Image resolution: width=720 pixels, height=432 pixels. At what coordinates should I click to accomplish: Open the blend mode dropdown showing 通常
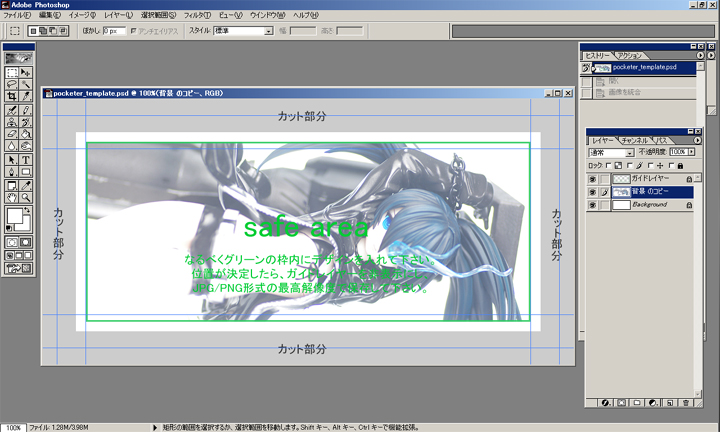tap(611, 152)
